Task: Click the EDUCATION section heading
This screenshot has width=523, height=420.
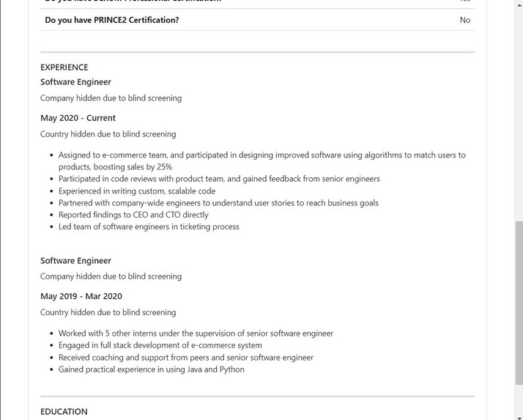Action: 64,412
